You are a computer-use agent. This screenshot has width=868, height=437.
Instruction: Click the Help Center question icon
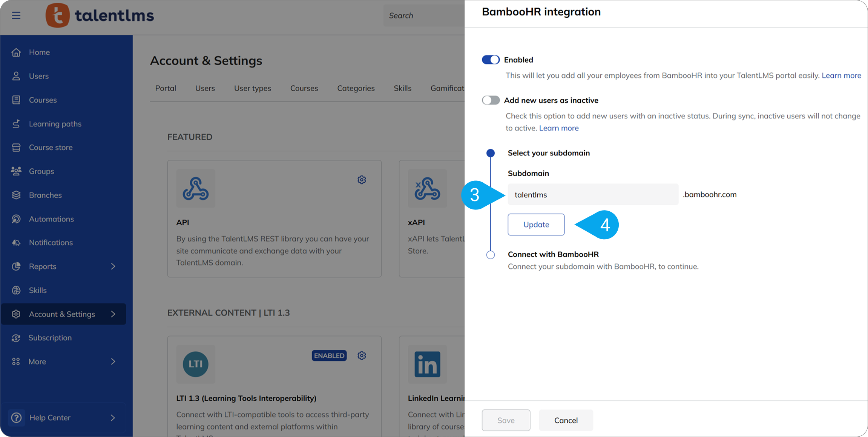pos(16,417)
